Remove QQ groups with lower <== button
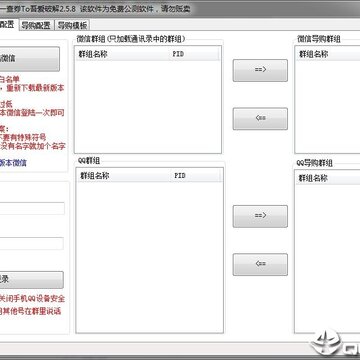Image resolution: width=360 pixels, height=360 pixels. (x=260, y=264)
